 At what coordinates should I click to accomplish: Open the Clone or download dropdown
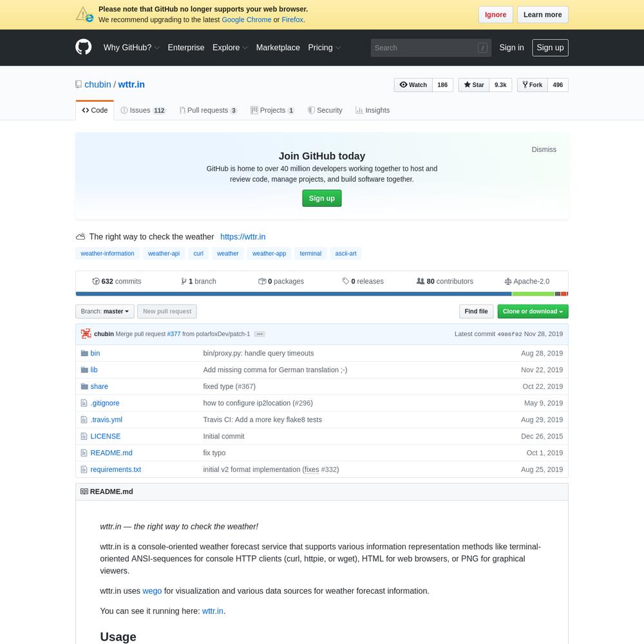click(x=533, y=311)
